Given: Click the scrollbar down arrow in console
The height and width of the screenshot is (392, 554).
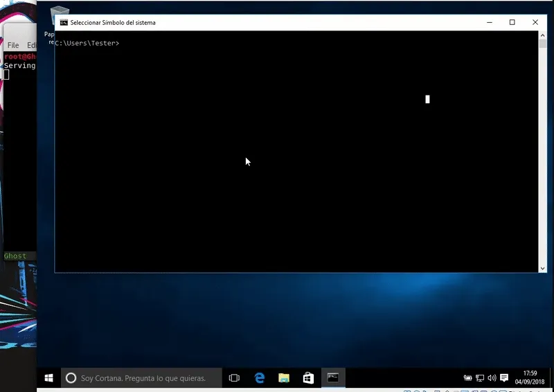Looking at the screenshot, I should pyautogui.click(x=543, y=268).
